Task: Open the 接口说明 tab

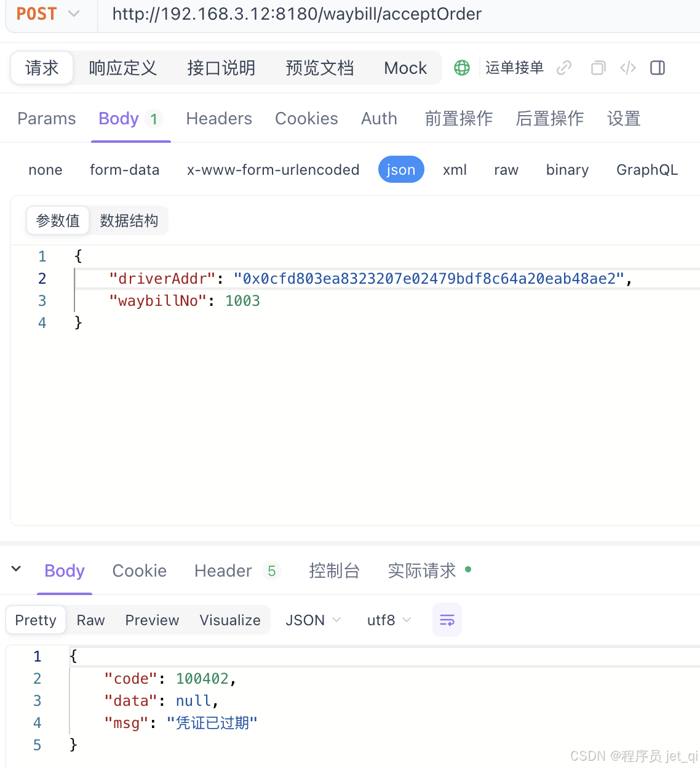Action: pos(221,68)
